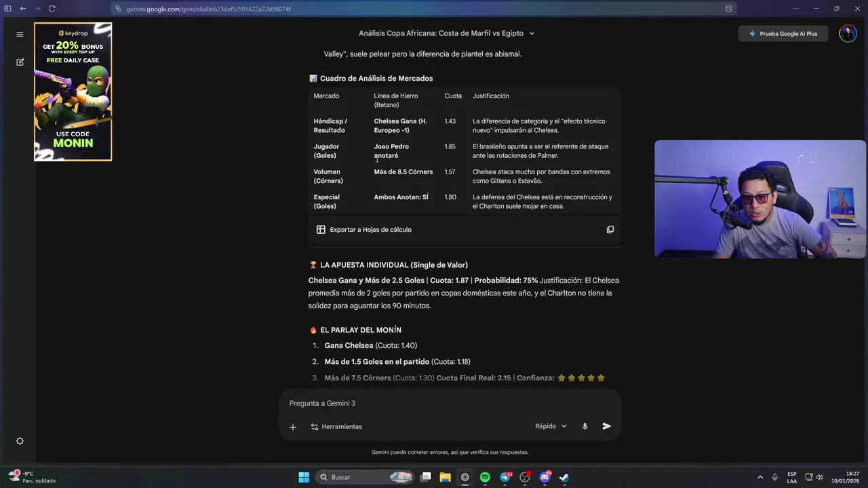Select the 1.80 odds cell
This screenshot has height=488, width=868.
tap(450, 197)
